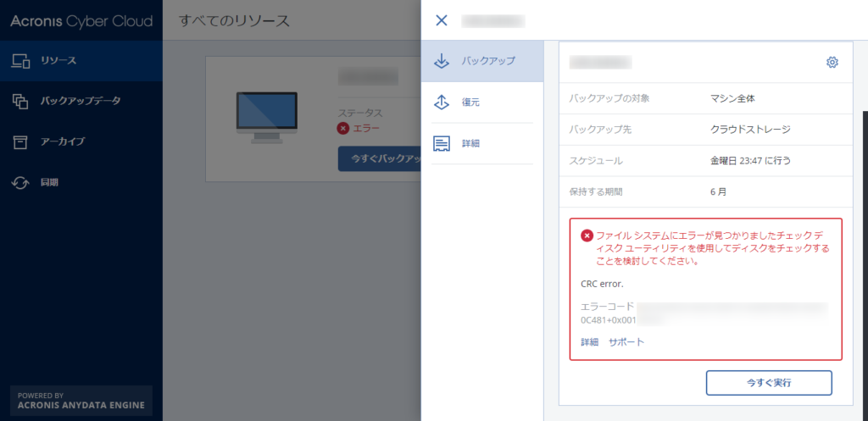Click the red file system error message
This screenshot has height=421, width=868.
pyautogui.click(x=711, y=249)
